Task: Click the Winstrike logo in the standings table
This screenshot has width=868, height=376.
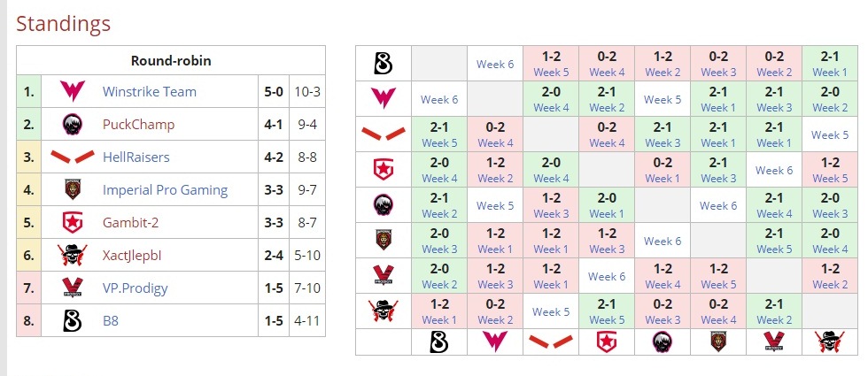Action: 72,91
